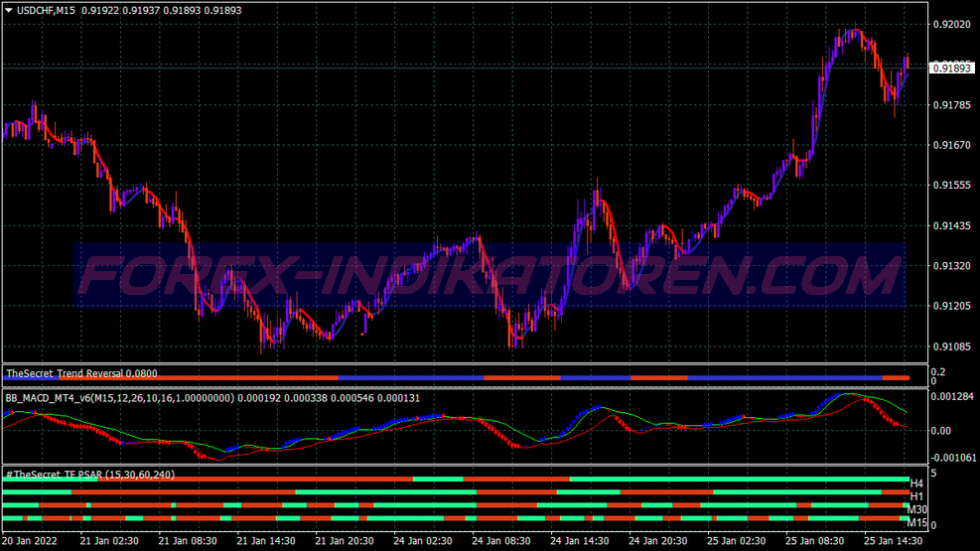Click the -0.001061 MACD scale value

(x=953, y=458)
